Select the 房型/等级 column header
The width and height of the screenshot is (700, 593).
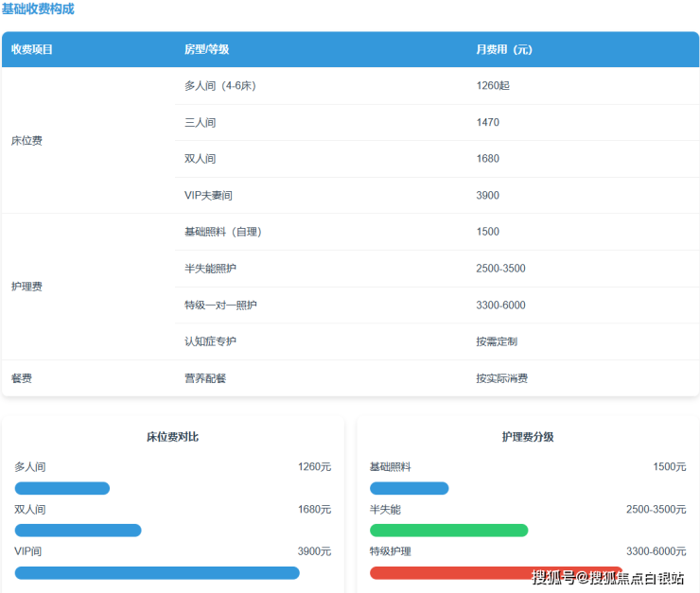(206, 49)
